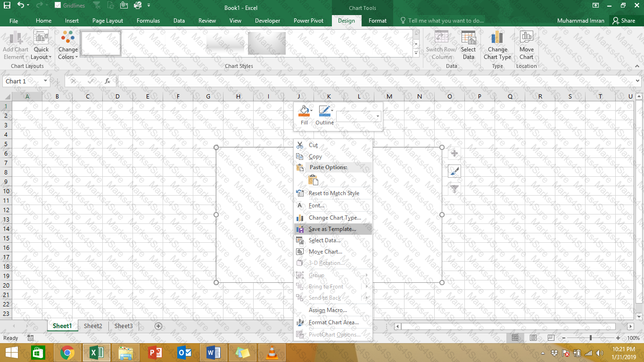
Task: Switch to the Home tab
Action: coord(44,21)
